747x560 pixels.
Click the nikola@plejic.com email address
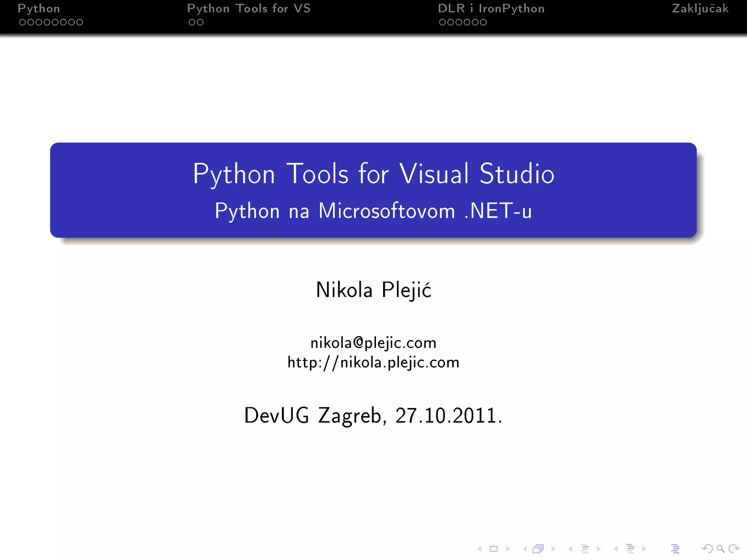(x=373, y=343)
